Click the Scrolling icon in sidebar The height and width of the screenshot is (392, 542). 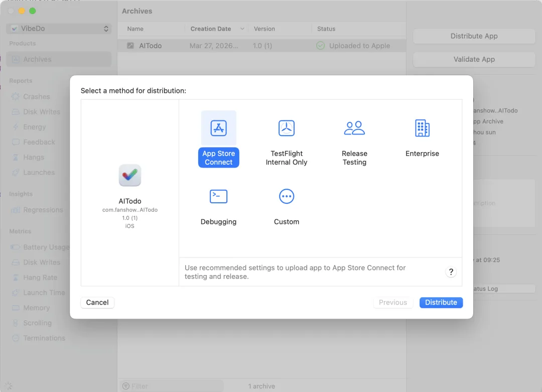pyautogui.click(x=16, y=323)
